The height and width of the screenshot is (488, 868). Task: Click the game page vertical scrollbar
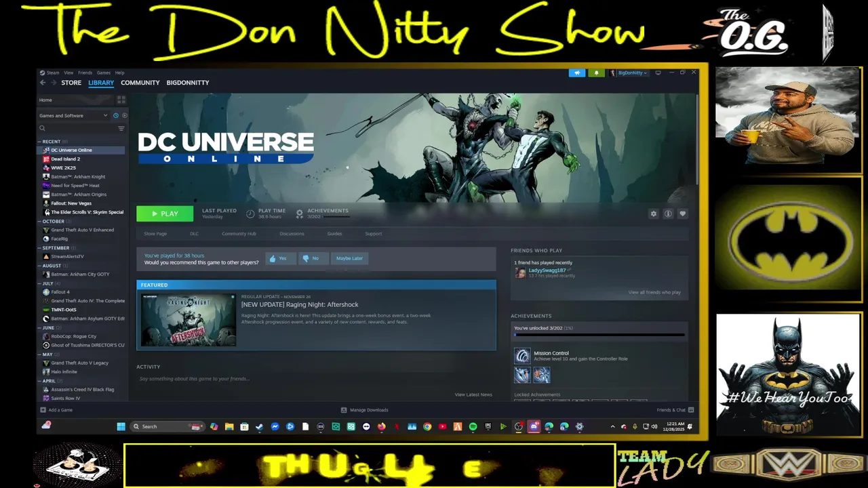pos(696,139)
